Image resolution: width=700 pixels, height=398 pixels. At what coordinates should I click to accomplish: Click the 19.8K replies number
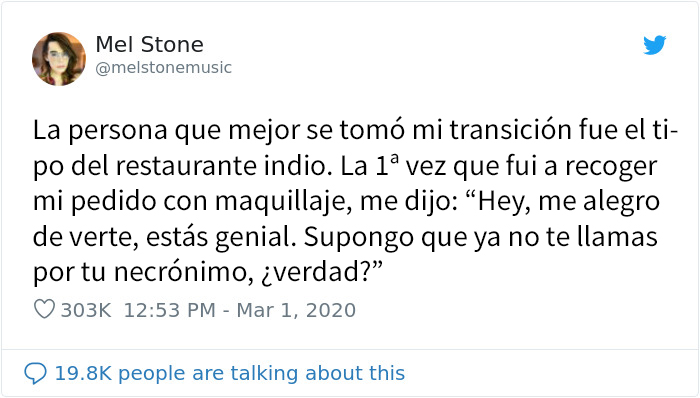pyautogui.click(x=83, y=373)
